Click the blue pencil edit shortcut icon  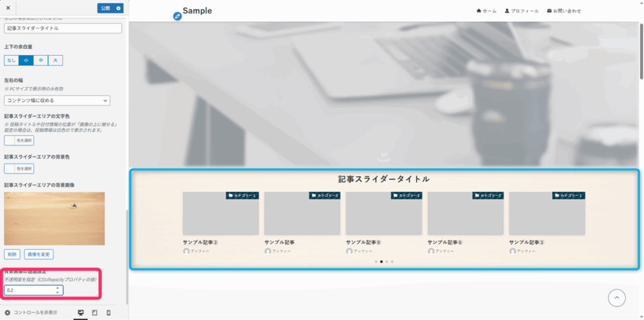coord(177,16)
